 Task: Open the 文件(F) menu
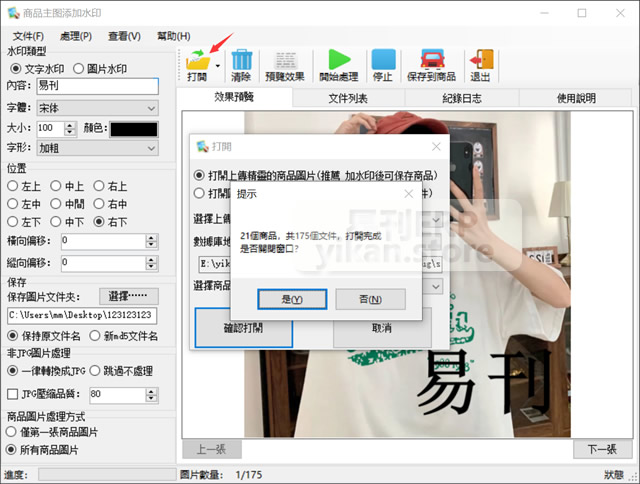point(28,36)
